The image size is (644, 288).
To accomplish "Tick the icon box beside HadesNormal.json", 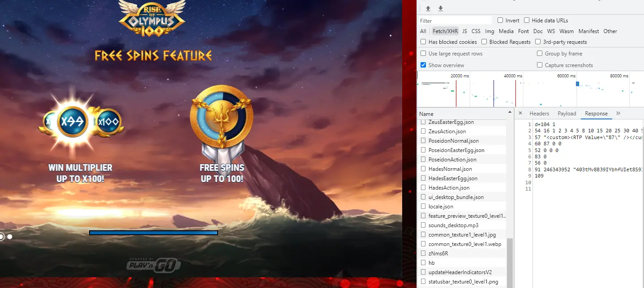I will click(x=423, y=169).
